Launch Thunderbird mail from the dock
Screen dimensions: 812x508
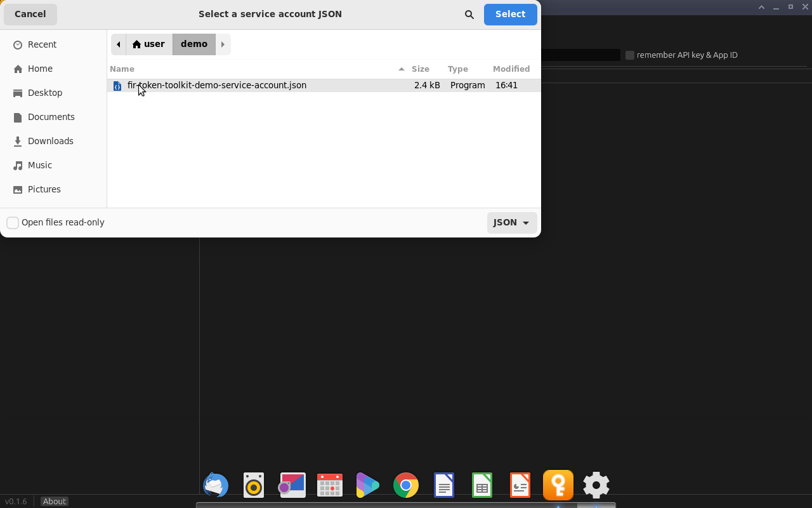point(216,485)
